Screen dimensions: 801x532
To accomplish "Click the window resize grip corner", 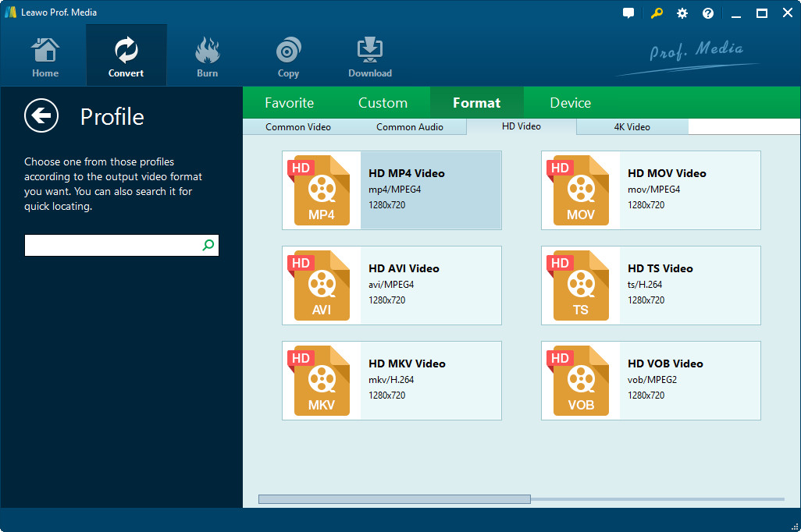I will (x=794, y=527).
